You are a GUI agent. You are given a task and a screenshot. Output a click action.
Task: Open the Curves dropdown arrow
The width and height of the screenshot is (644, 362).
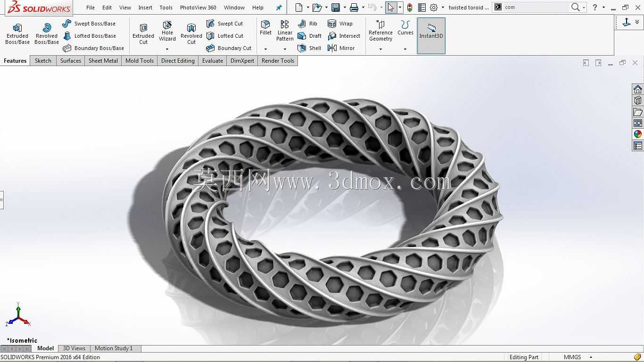(405, 49)
